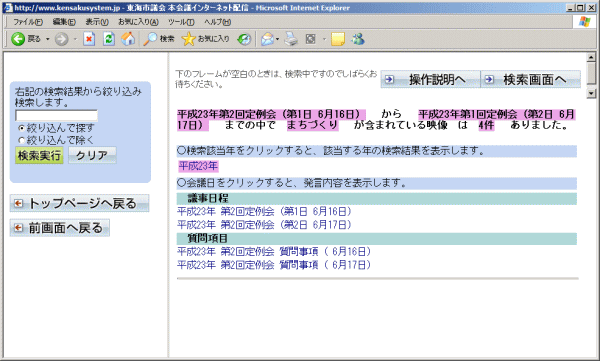Open the 表示 menu
Screen dimensions: 600x361
coord(97,22)
